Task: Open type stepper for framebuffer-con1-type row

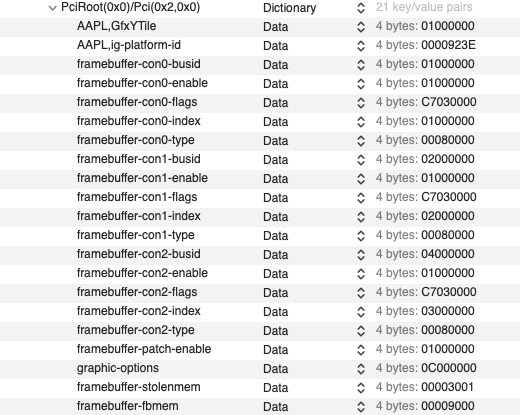Action: pos(361,236)
